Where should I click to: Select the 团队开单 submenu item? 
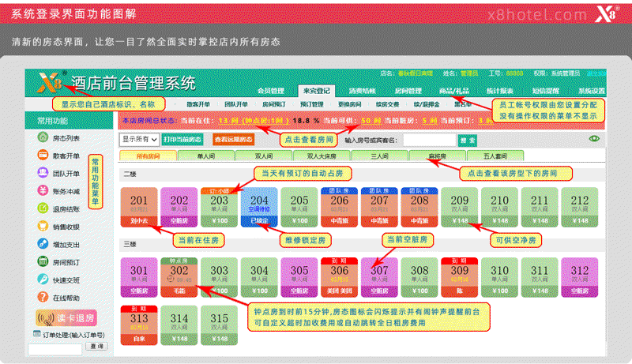[235, 104]
